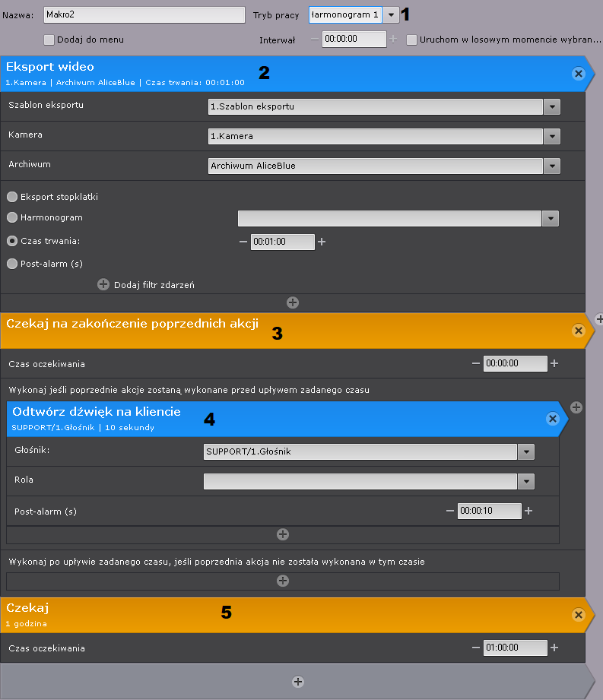Open the Głośnik speaker dropdown

point(526,452)
